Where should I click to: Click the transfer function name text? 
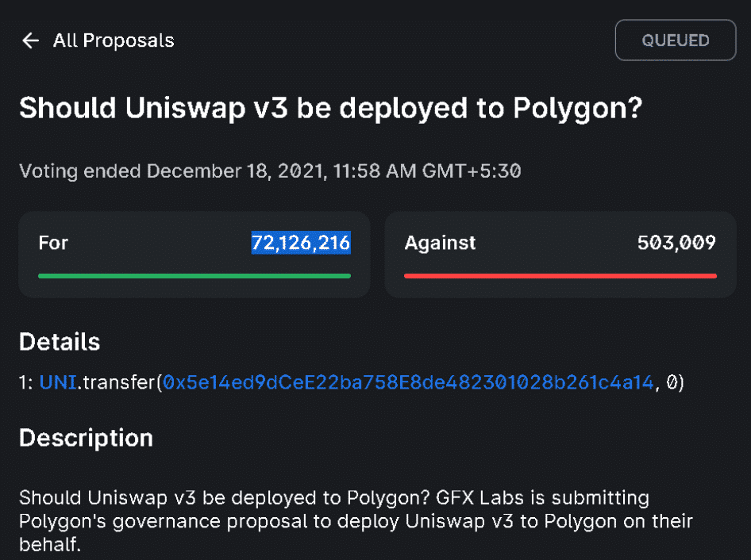(117, 383)
